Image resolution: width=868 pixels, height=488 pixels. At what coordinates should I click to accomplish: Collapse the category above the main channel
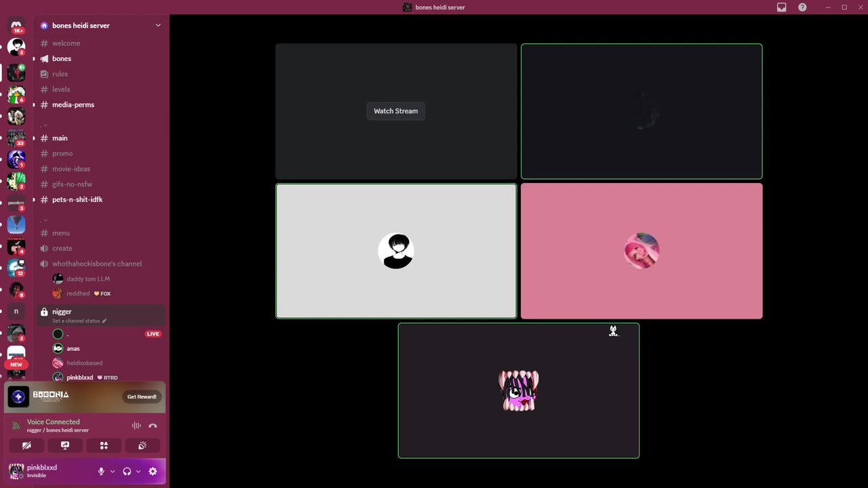click(44, 125)
